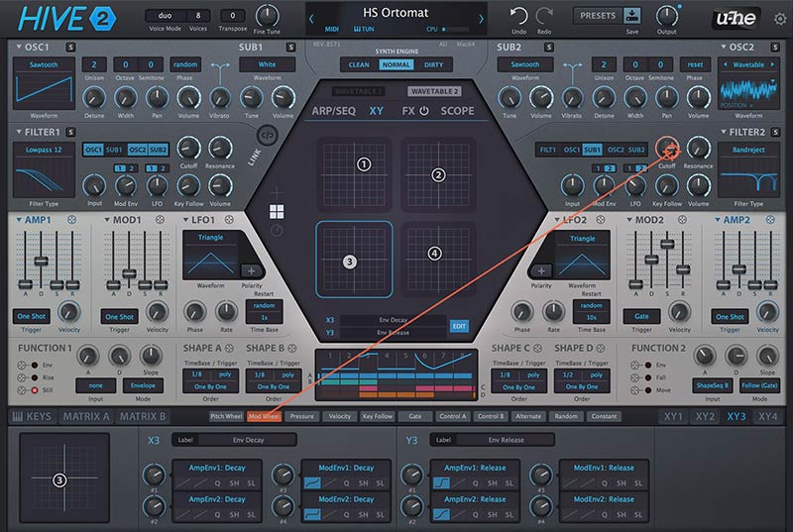
Task: Open the duo Voice Mode selector
Action: tap(165, 16)
